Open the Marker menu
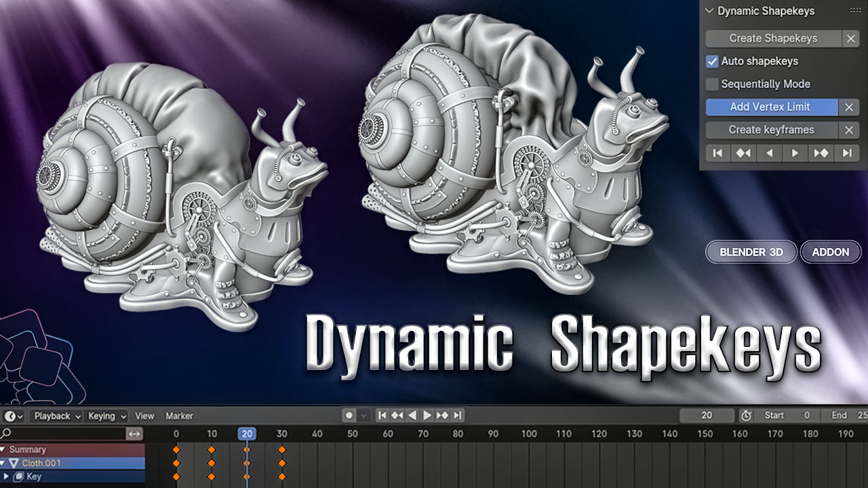Image resolution: width=868 pixels, height=488 pixels. [x=179, y=416]
